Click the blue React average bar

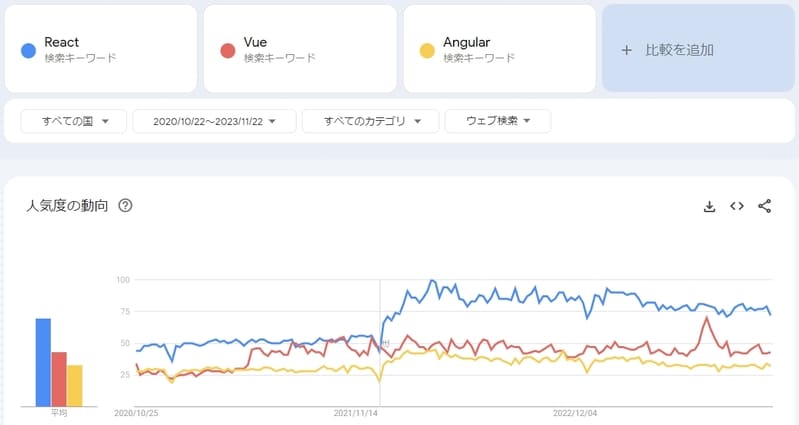43,362
